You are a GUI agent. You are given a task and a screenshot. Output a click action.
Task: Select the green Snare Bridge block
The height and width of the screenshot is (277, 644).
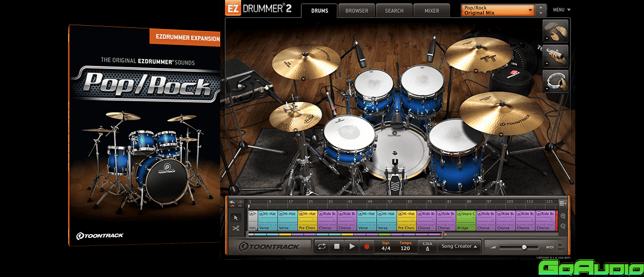tap(466, 220)
